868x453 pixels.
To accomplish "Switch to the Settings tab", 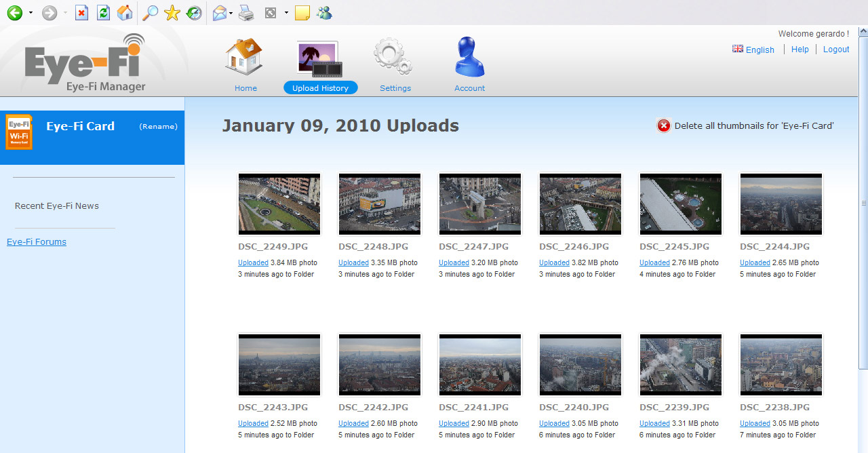I will pos(395,88).
